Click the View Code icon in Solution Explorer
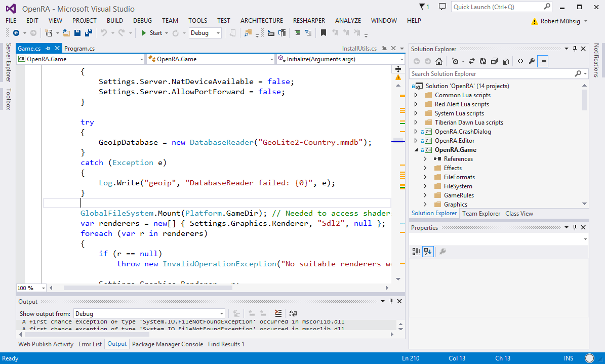 pos(520,61)
